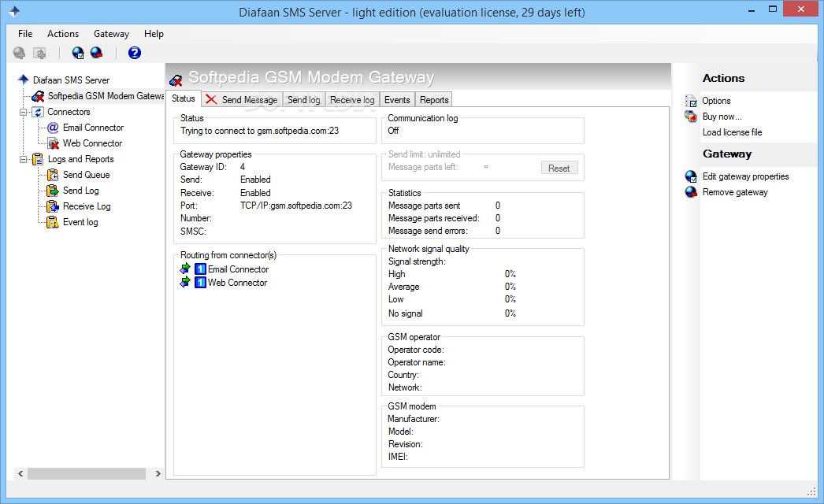Click the blue number icon next to Email Connector routing
The width and height of the screenshot is (824, 504).
(200, 269)
